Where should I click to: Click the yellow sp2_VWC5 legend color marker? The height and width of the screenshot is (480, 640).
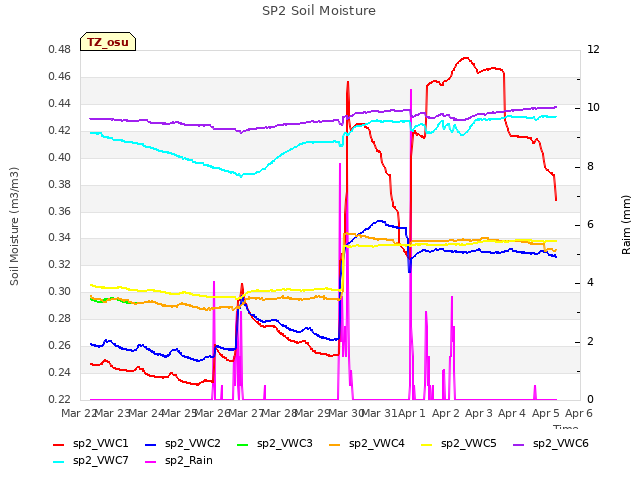coord(427,444)
